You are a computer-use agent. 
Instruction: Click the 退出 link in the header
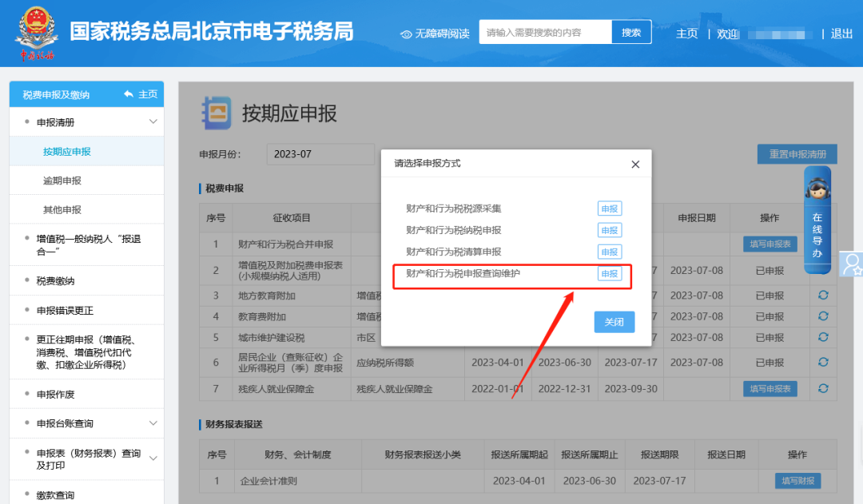coord(841,34)
